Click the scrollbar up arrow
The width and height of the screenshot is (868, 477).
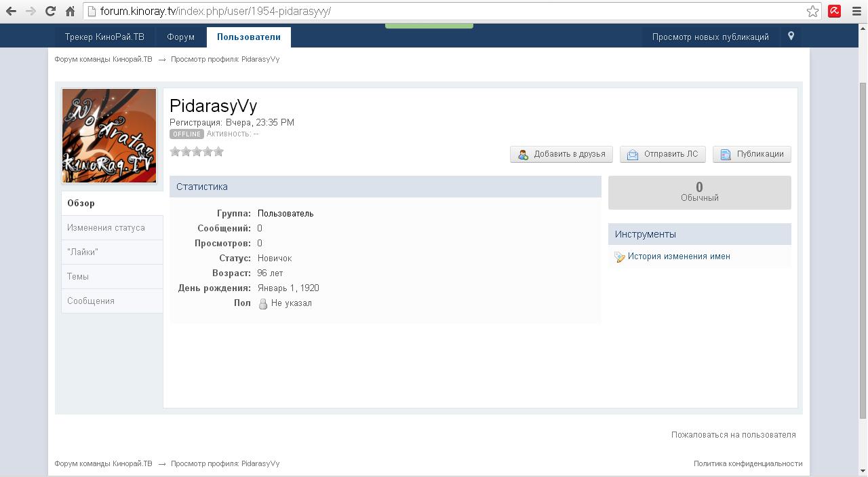(x=863, y=28)
